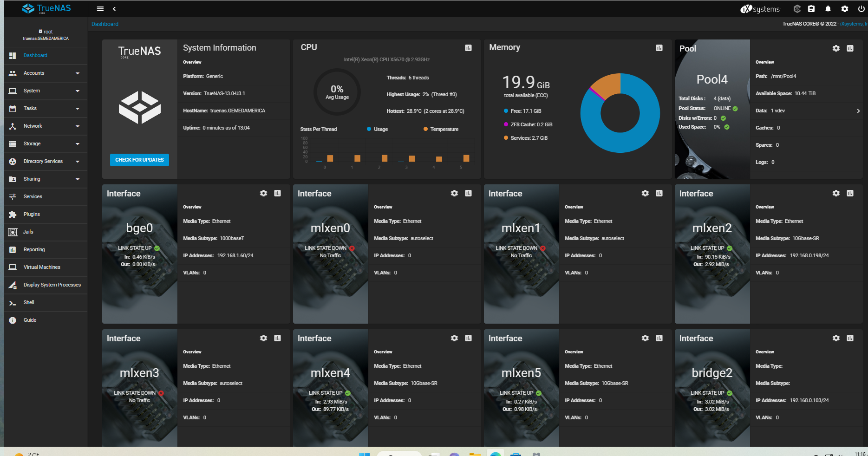
Task: Click the CPU Avg Usage gauge
Action: [337, 92]
